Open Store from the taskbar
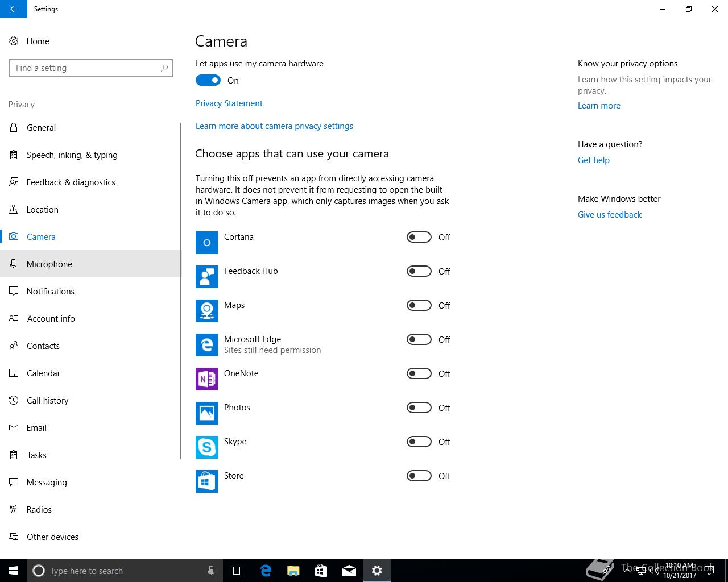728x582 pixels. 321,571
